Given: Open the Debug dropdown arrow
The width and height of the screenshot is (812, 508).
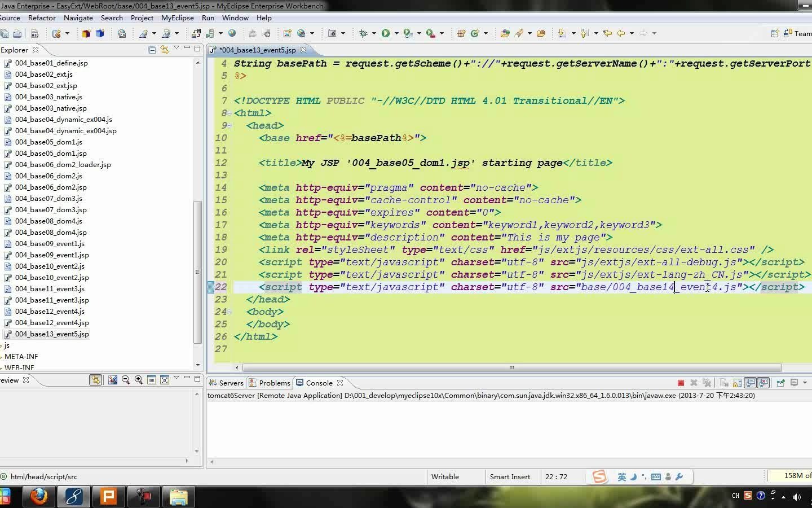Looking at the screenshot, I should (374, 33).
